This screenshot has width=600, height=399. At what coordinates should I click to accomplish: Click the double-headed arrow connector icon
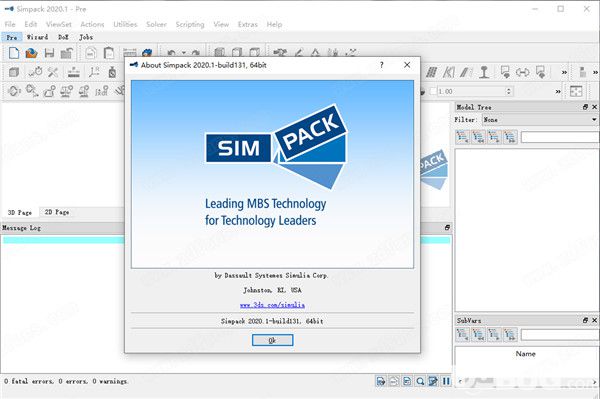[522, 72]
